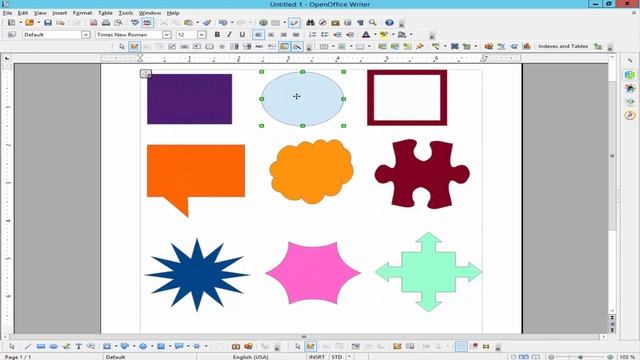Open the Font Color dropdown arrow
This screenshot has height=360, width=640.
(374, 35)
